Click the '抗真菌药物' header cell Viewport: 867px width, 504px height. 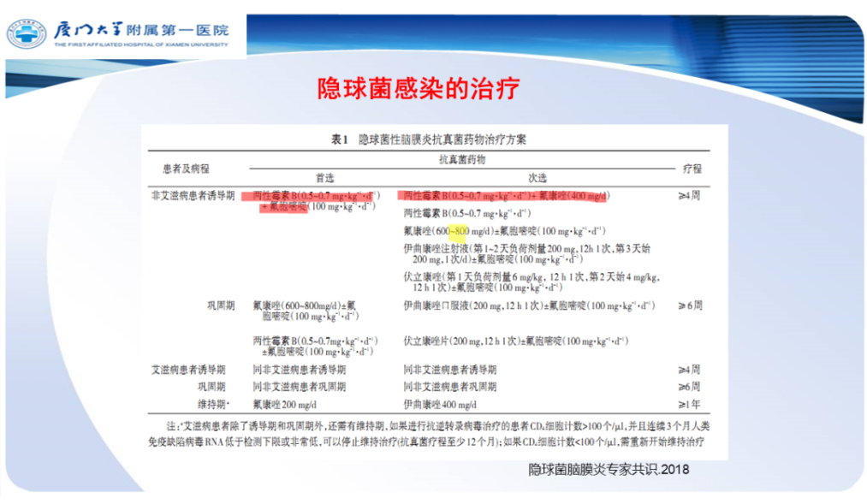click(x=461, y=159)
